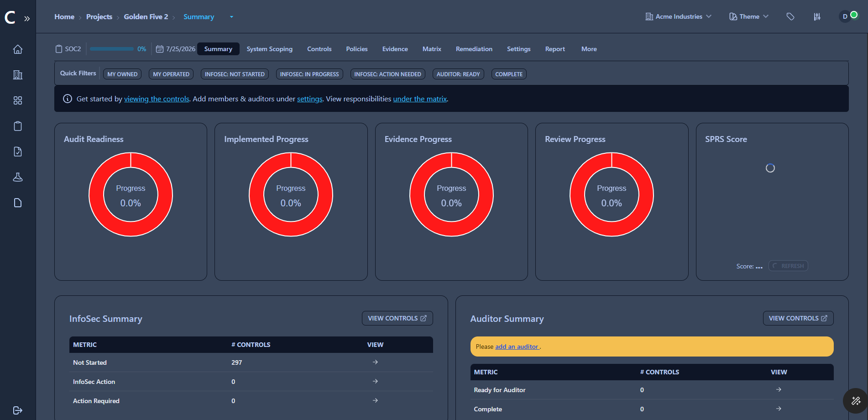Toggle the INFOSEC: IN PROGRESS filter
The image size is (868, 420).
click(309, 74)
